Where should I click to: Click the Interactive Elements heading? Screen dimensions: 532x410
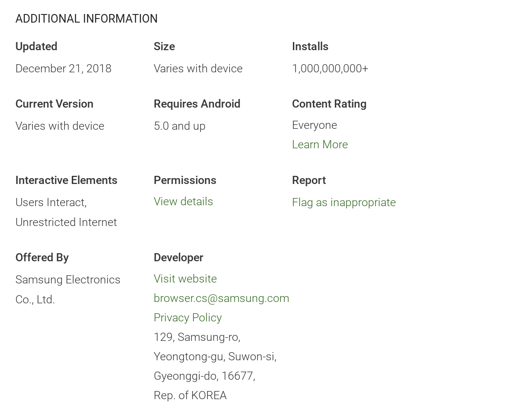tap(66, 180)
